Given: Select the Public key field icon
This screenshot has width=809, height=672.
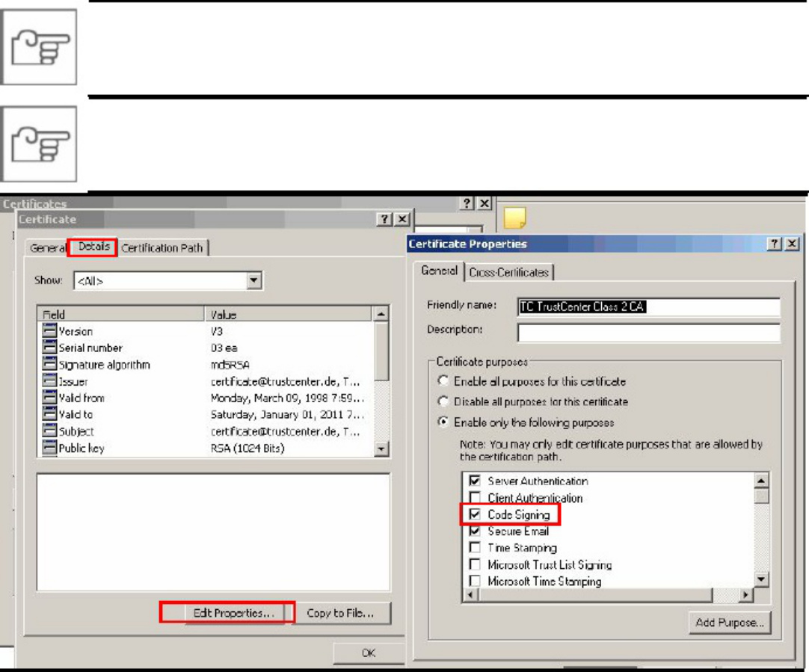Looking at the screenshot, I should pos(49,448).
